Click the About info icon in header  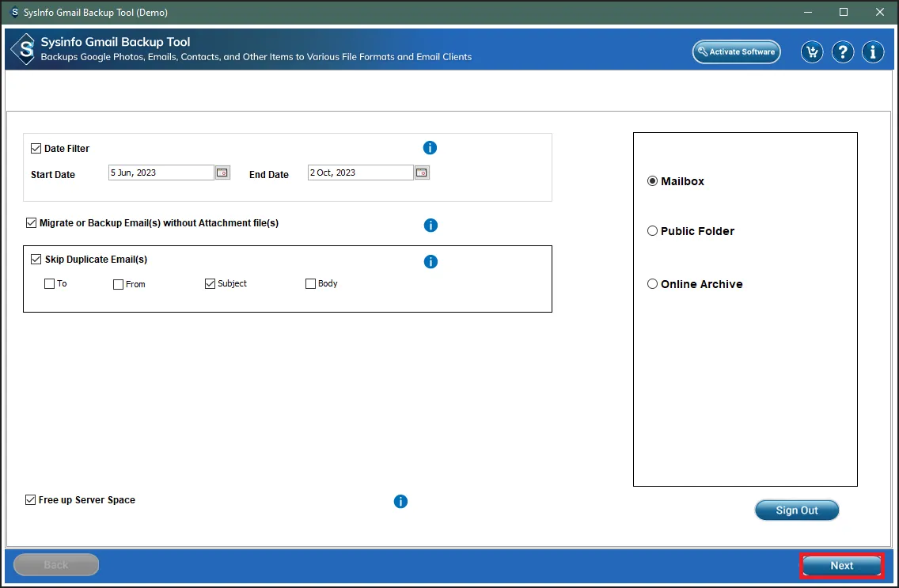pos(873,52)
